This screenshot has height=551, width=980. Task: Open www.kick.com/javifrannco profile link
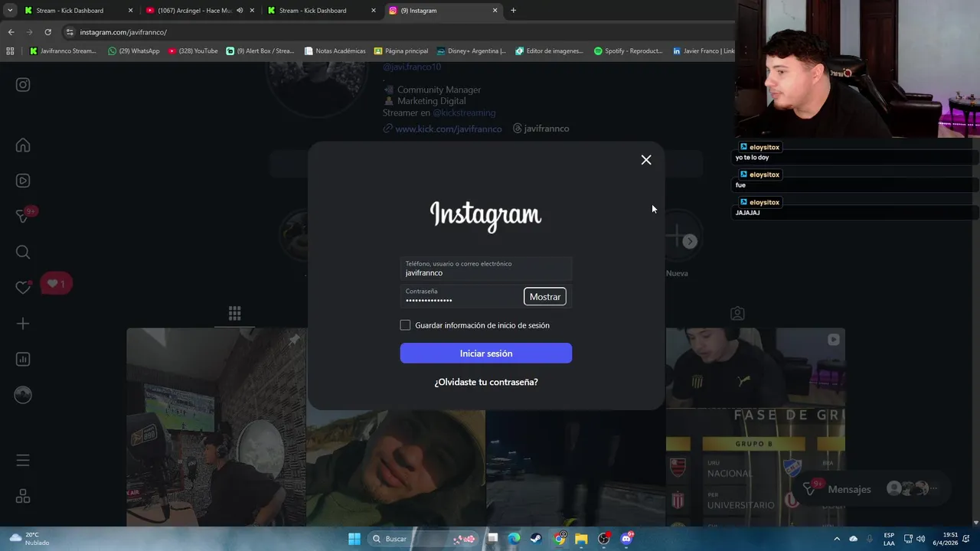click(449, 129)
